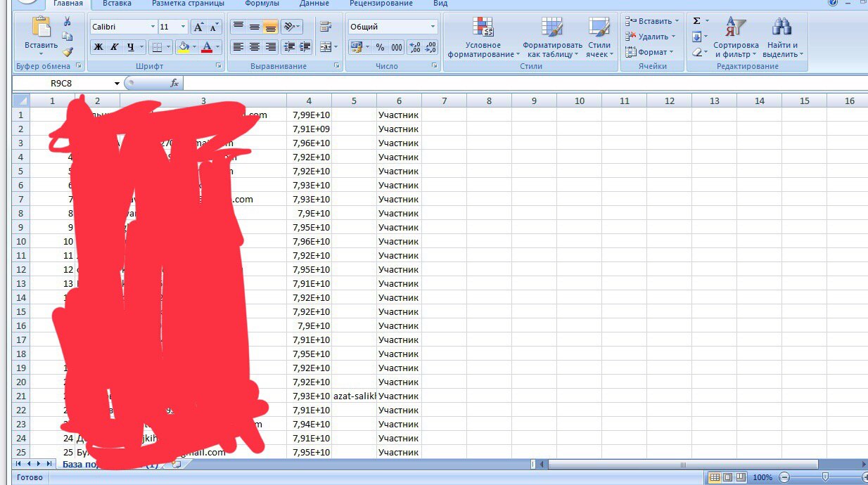868x485 pixels.
Task: Align text left
Action: 238,47
